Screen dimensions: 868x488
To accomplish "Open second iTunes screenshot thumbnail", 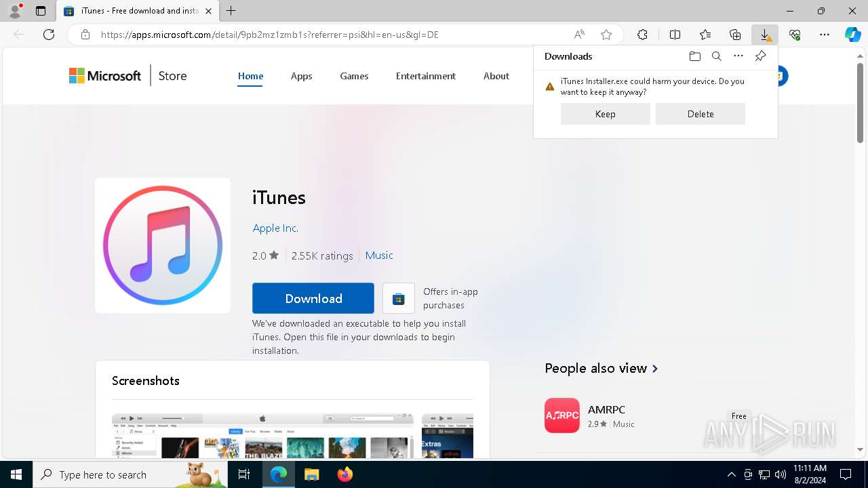I will 448,436.
